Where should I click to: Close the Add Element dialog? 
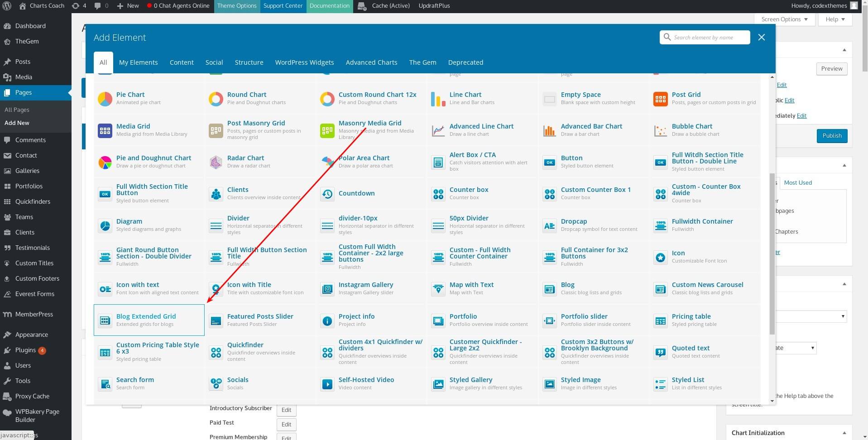tap(762, 38)
